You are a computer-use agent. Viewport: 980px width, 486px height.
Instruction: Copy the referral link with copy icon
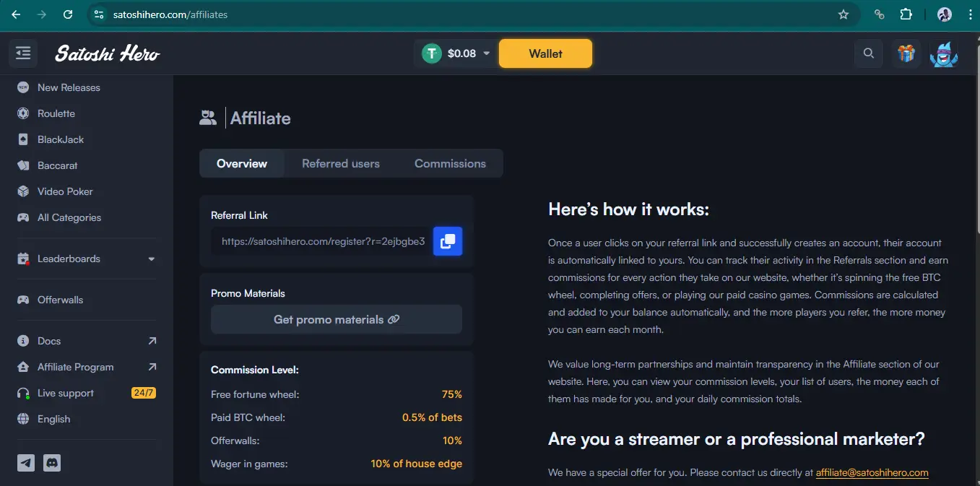tap(447, 241)
